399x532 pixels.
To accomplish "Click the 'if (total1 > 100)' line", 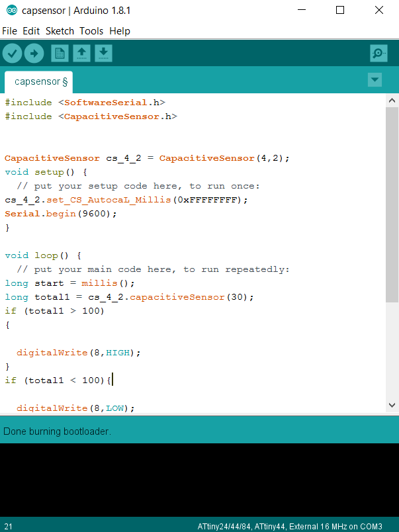I will (55, 311).
